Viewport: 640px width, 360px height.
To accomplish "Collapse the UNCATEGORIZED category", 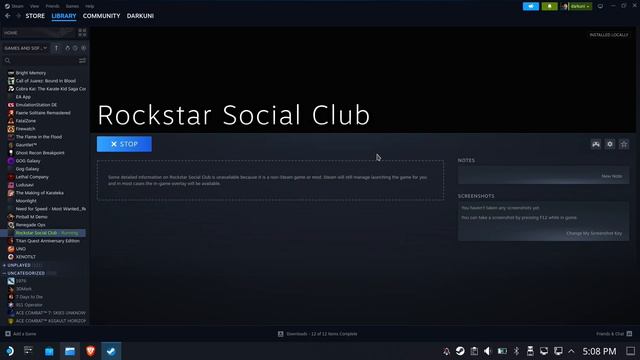I will 26,273.
